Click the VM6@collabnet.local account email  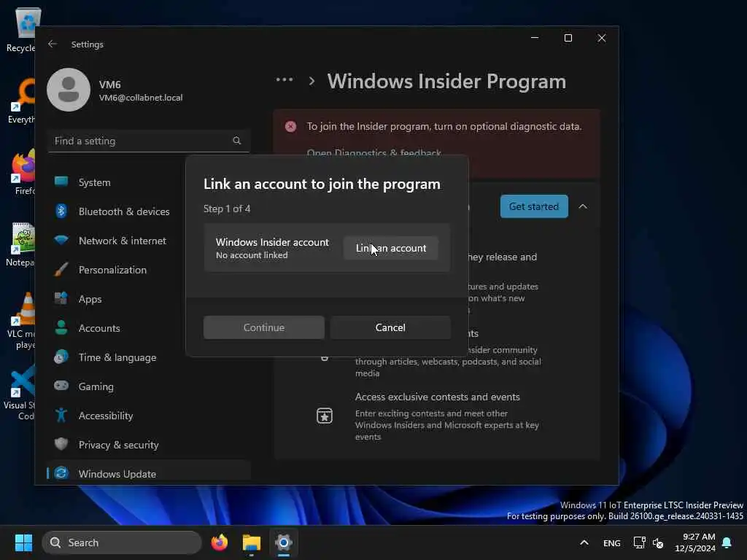coord(141,98)
